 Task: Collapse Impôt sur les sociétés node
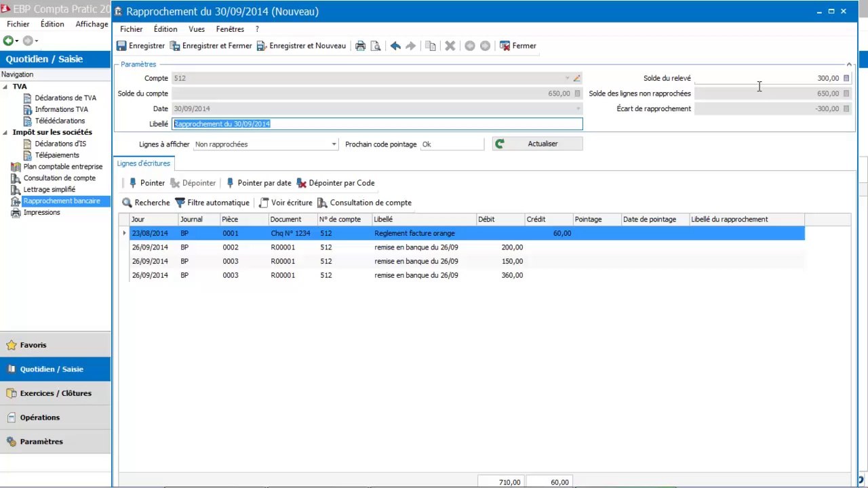pos(5,132)
